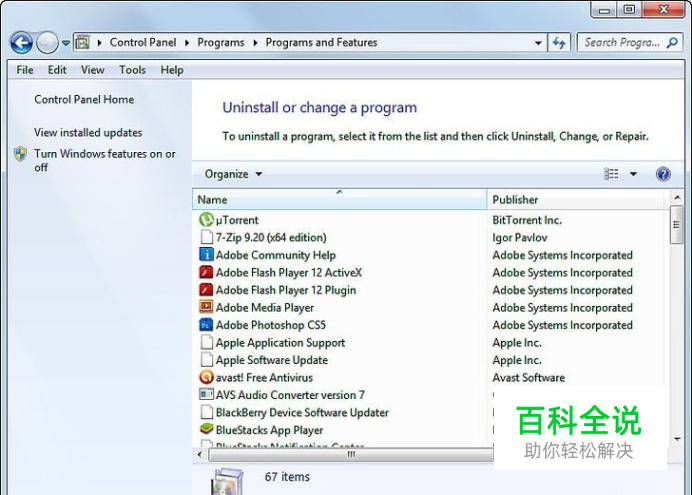Select the µTorrent program name
692x495 pixels.
(237, 220)
